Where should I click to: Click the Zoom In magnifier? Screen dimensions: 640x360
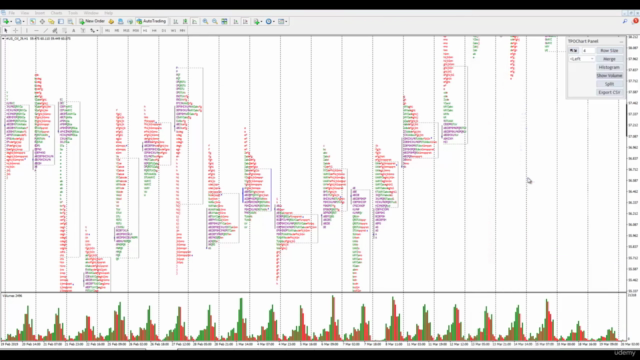point(205,21)
